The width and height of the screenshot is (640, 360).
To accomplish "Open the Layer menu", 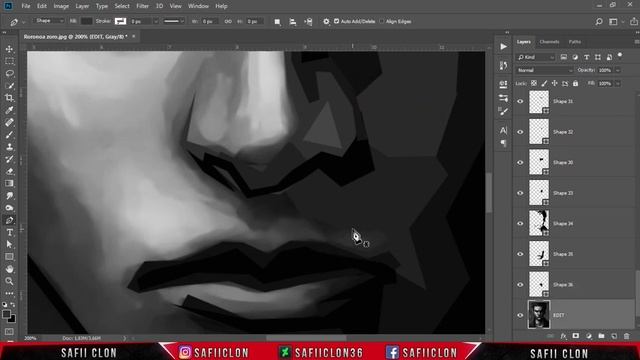I will pyautogui.click(x=82, y=6).
